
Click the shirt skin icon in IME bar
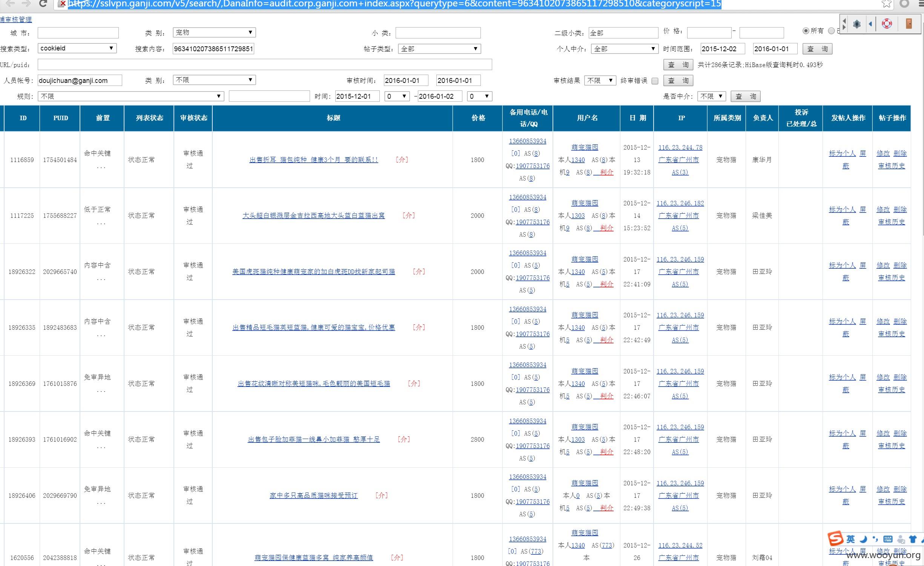pyautogui.click(x=913, y=539)
